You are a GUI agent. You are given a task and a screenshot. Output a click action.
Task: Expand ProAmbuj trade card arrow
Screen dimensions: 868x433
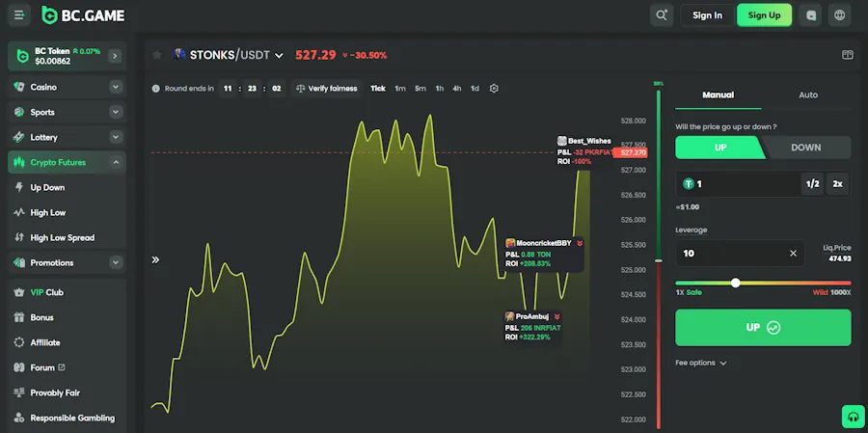coord(556,316)
